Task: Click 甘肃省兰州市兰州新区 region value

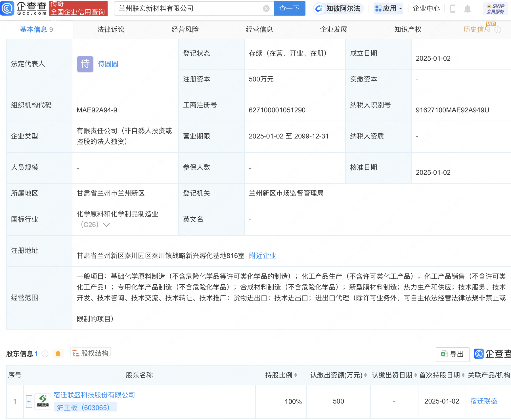Action: (111, 194)
